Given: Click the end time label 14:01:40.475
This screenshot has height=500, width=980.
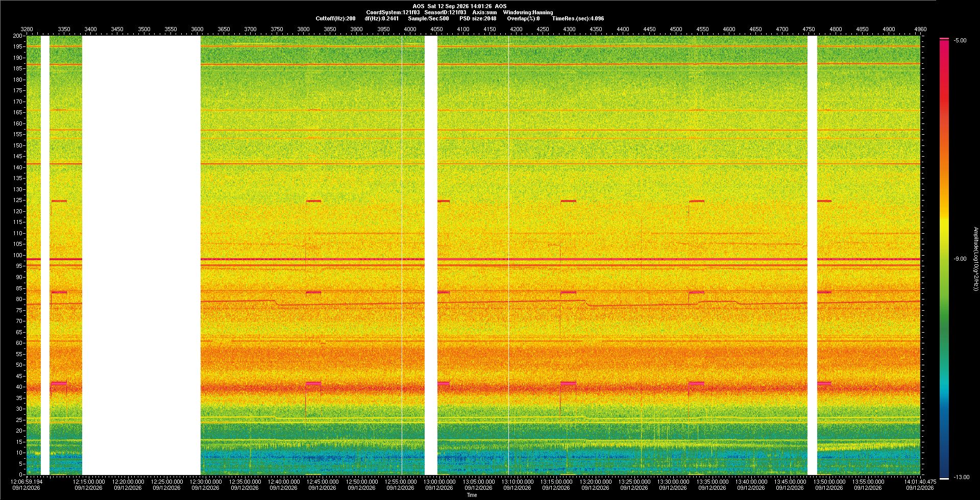Looking at the screenshot, I should pos(920,482).
